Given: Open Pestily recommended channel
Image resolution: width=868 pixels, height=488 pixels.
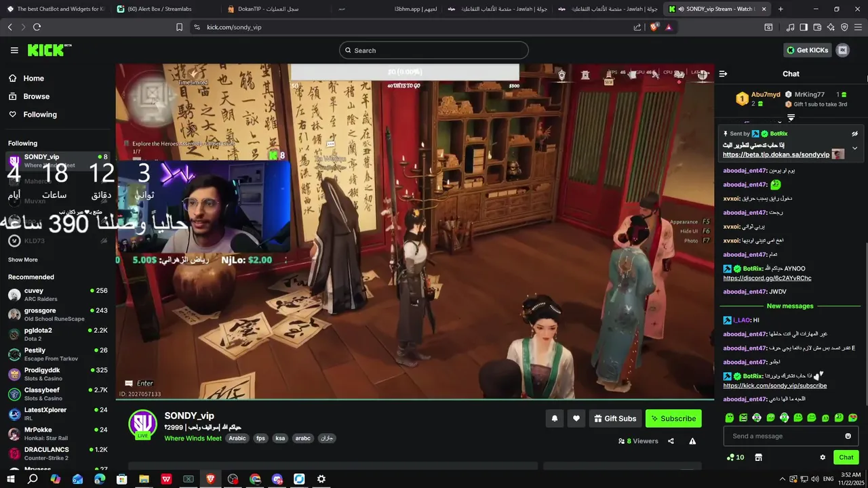Looking at the screenshot, I should pos(57,354).
